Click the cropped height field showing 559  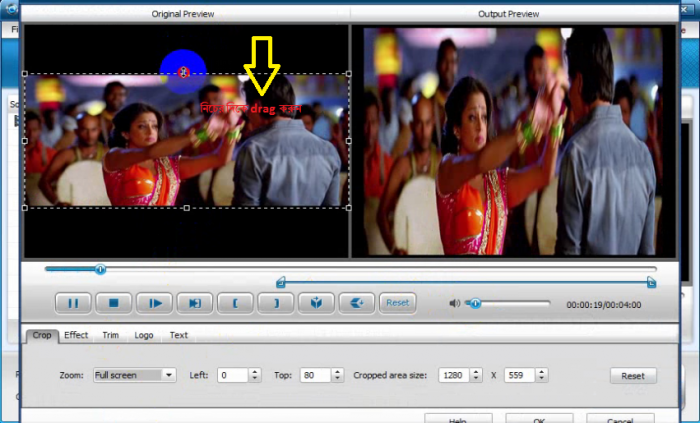[x=519, y=375]
